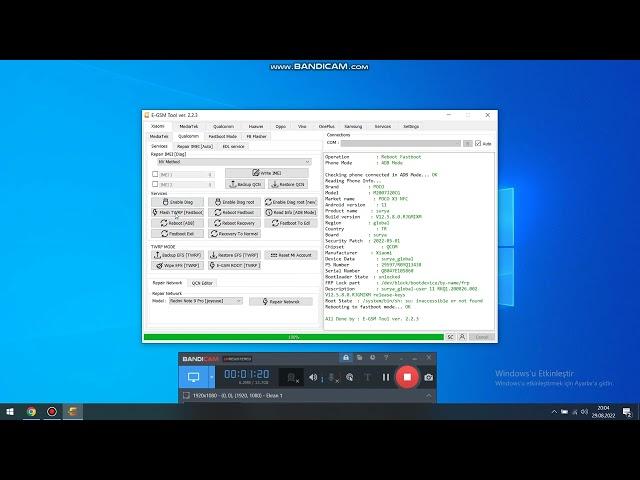The width and height of the screenshot is (640, 480).
Task: Open the Repair IMEI method dropdown
Action: (234, 162)
